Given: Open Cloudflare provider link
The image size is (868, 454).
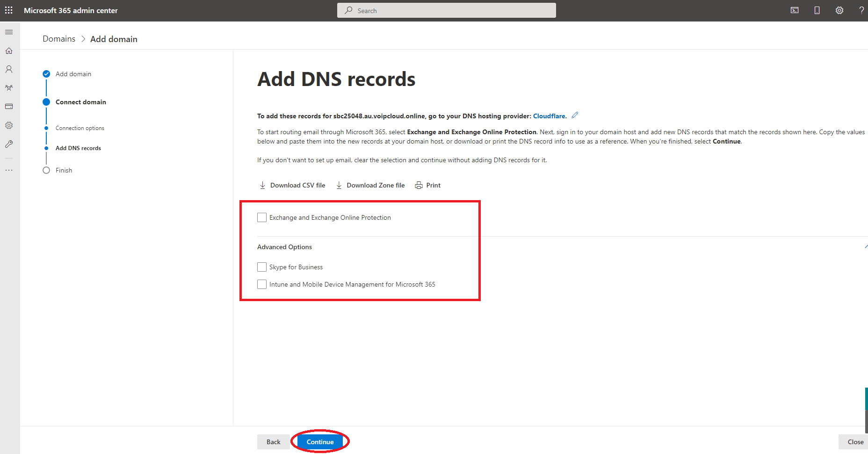Looking at the screenshot, I should pos(549,116).
